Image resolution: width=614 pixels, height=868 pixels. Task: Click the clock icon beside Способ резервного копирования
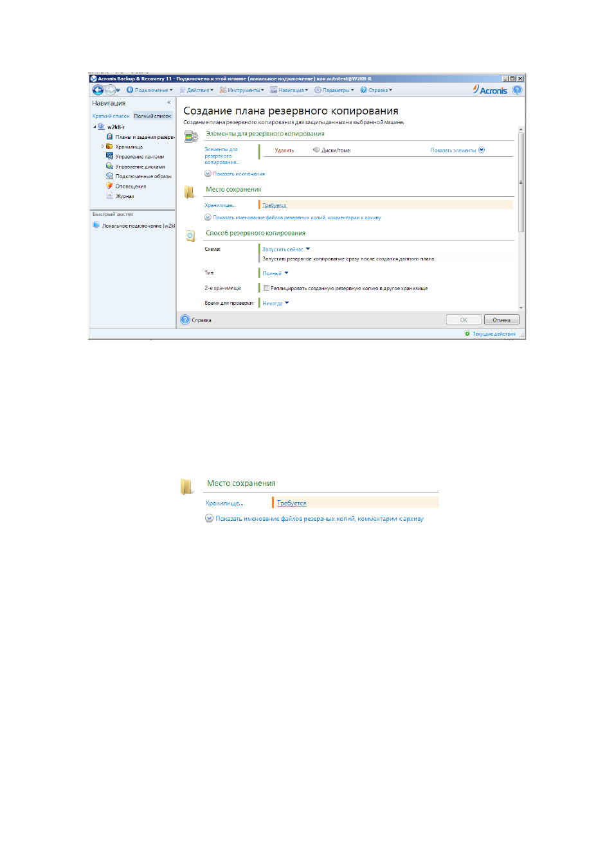tap(190, 236)
